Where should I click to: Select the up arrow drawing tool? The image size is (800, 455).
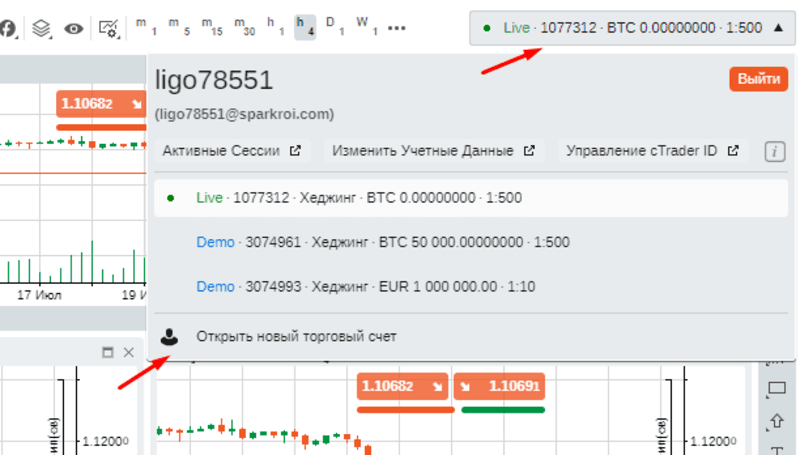coord(777,421)
